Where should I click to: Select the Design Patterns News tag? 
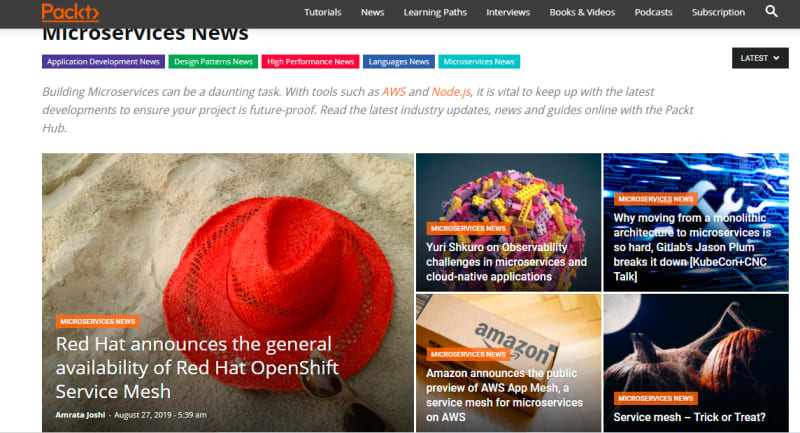tap(213, 62)
